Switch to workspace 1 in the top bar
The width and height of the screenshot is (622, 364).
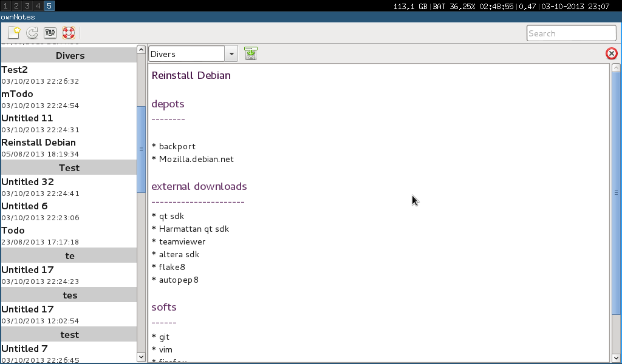[x=5, y=5]
